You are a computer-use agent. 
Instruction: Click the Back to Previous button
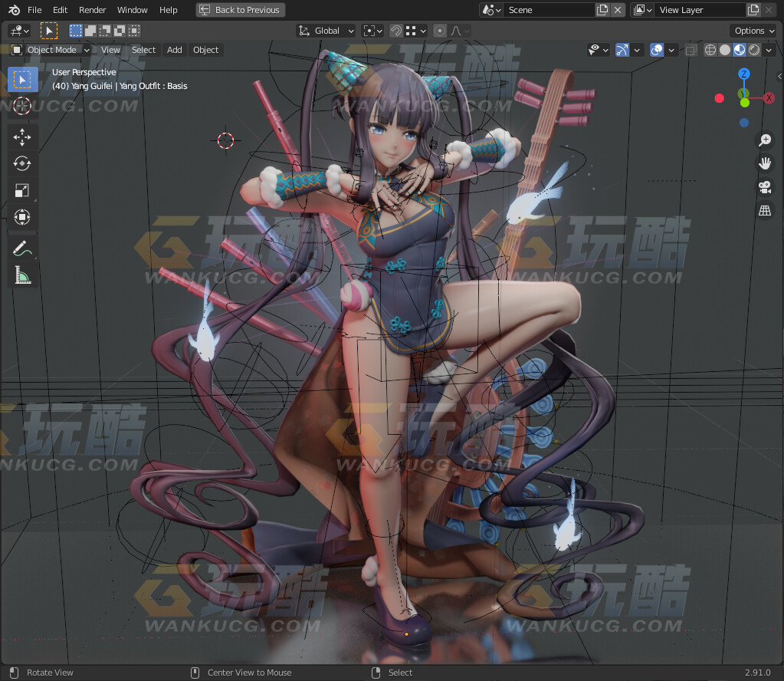[241, 10]
